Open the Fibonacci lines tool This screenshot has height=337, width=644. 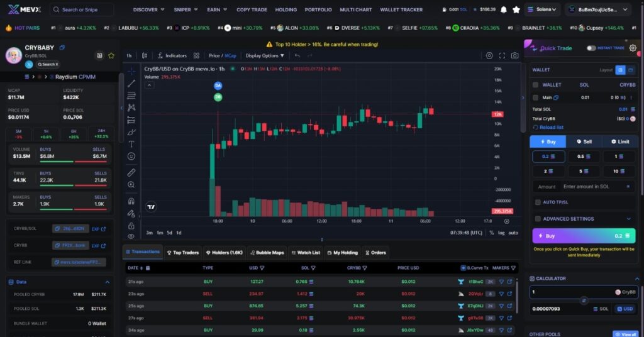tap(131, 96)
